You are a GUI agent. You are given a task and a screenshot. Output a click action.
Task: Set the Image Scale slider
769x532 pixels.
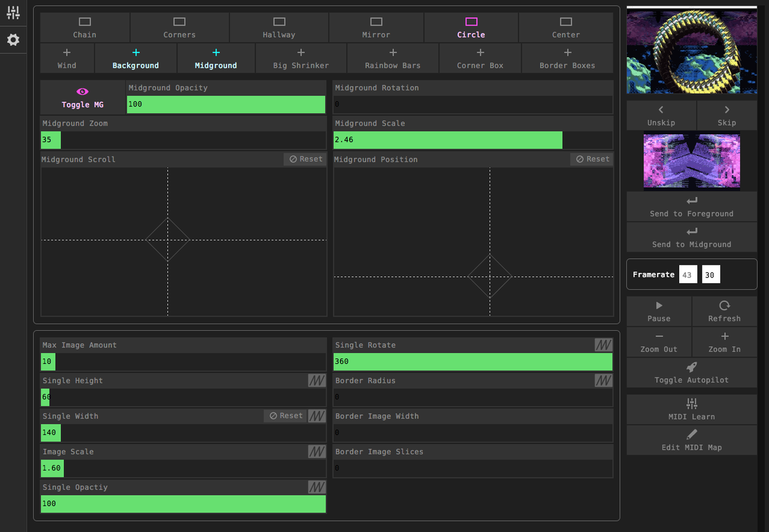pos(183,469)
